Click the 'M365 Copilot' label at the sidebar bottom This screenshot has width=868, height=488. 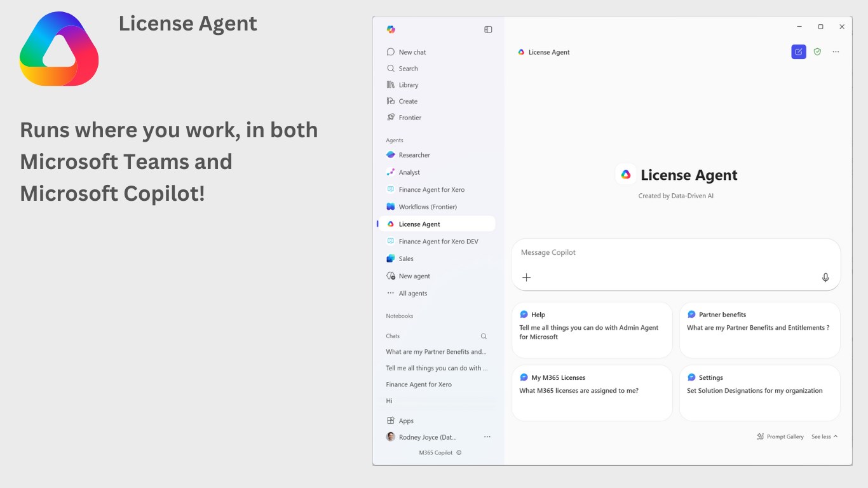[436, 453]
